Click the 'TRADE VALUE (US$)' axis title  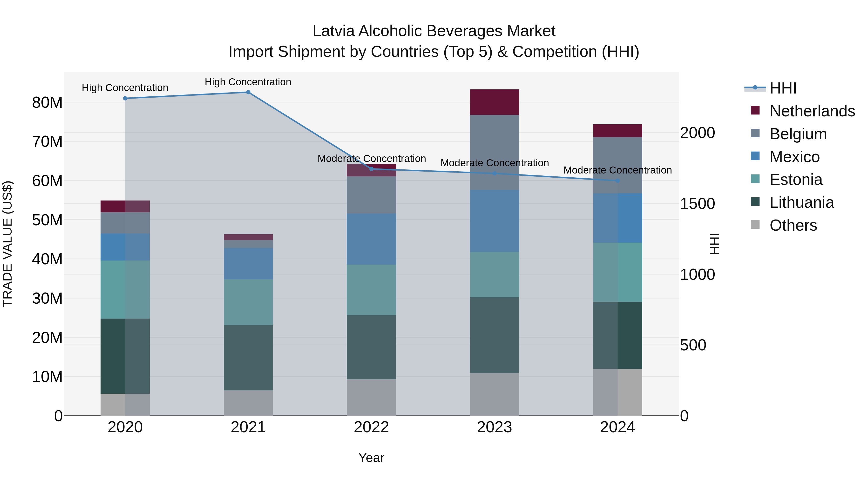pyautogui.click(x=7, y=244)
